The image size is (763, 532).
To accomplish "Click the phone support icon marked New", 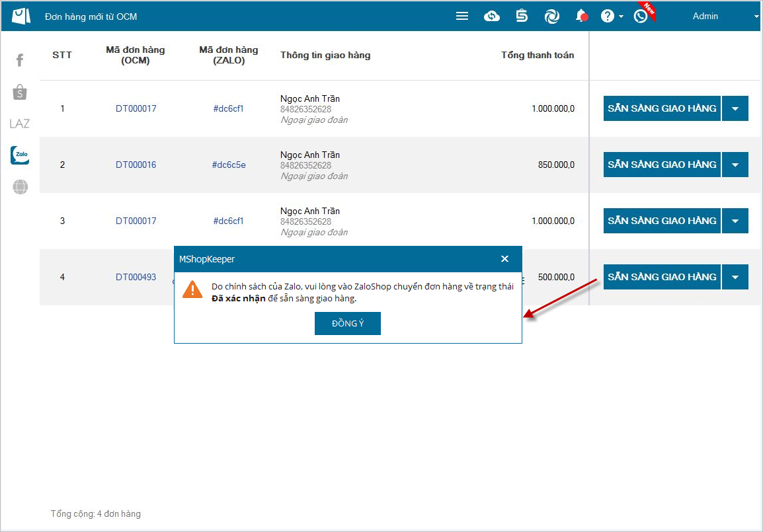I will [641, 16].
